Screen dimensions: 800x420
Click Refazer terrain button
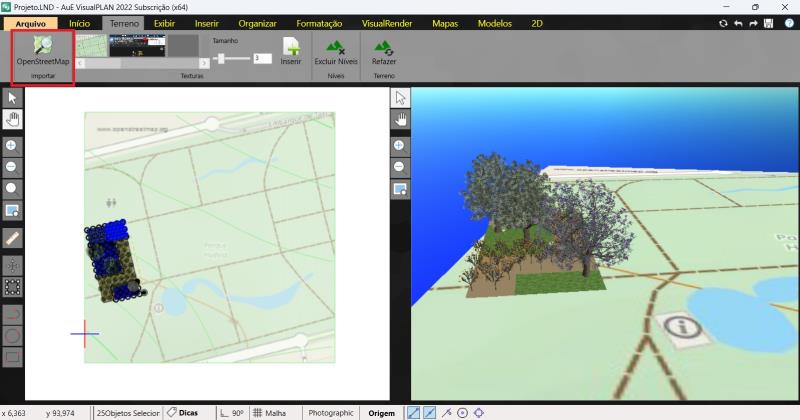tap(384, 47)
